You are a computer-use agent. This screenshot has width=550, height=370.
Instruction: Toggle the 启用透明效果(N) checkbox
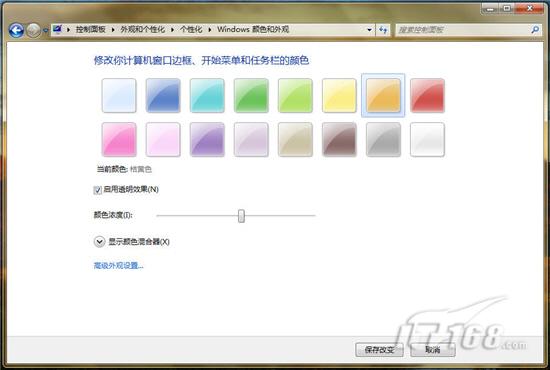tap(98, 190)
